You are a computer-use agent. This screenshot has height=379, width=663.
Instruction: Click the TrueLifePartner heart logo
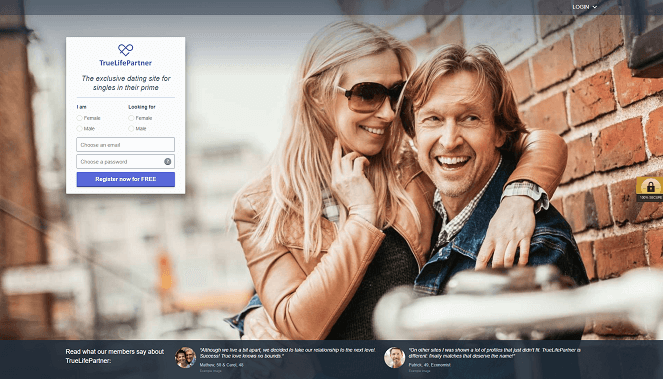tap(126, 50)
